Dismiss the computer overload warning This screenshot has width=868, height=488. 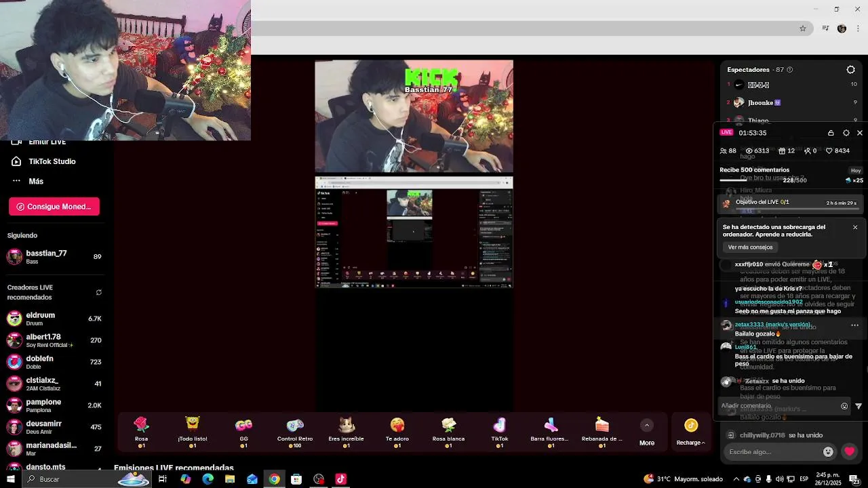coord(855,227)
